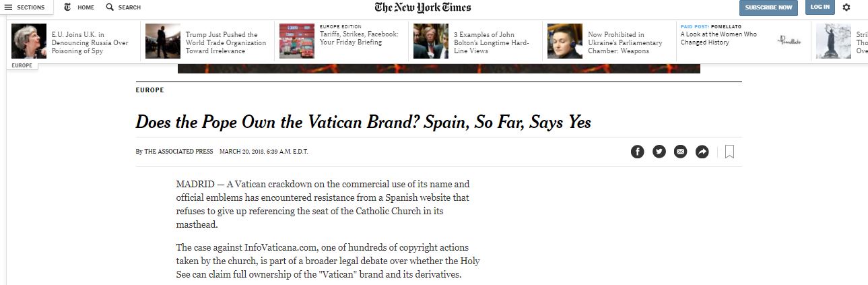Image resolution: width=868 pixels, height=285 pixels.
Task: Open E.U. Joins U.K. denouncing Russia story
Action: [x=90, y=42]
